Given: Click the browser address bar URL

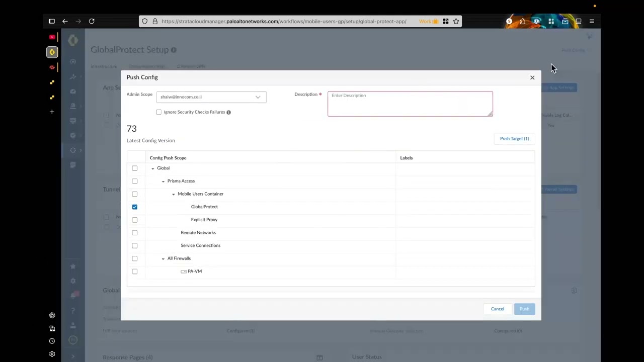Looking at the screenshot, I should tap(284, 21).
